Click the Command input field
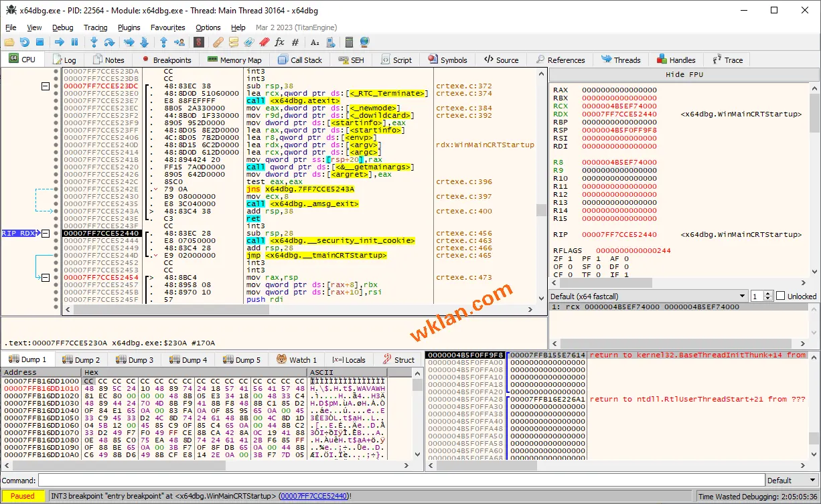Image resolution: width=821 pixels, height=504 pixels. 400,481
